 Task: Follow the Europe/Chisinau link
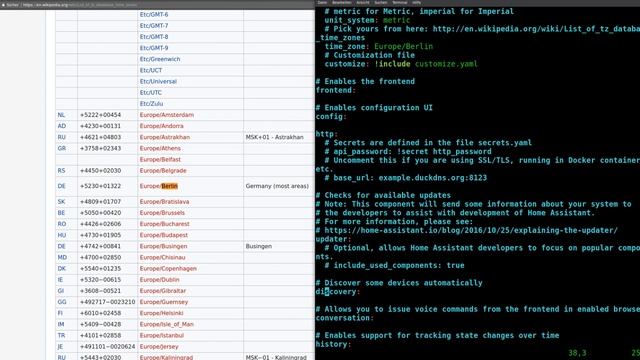(162, 258)
